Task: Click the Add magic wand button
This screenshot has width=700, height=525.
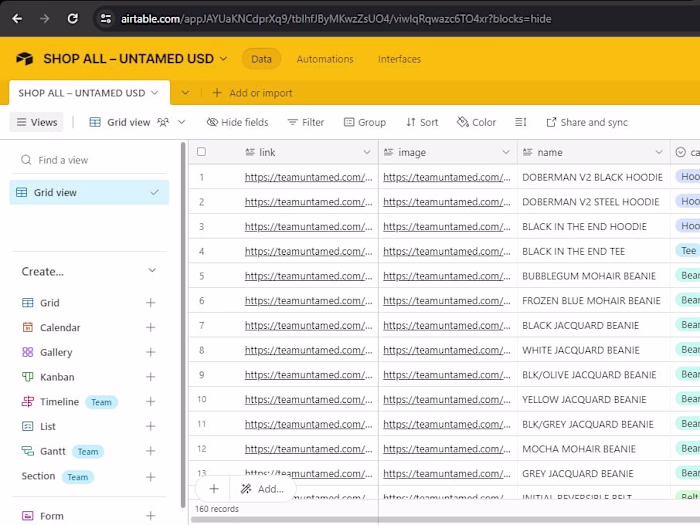Action: tap(262, 489)
